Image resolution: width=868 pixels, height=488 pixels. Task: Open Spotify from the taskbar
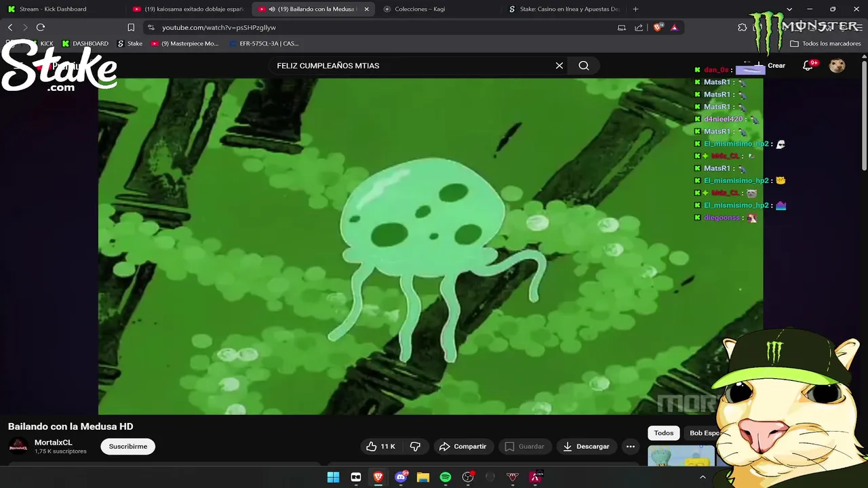(x=446, y=477)
